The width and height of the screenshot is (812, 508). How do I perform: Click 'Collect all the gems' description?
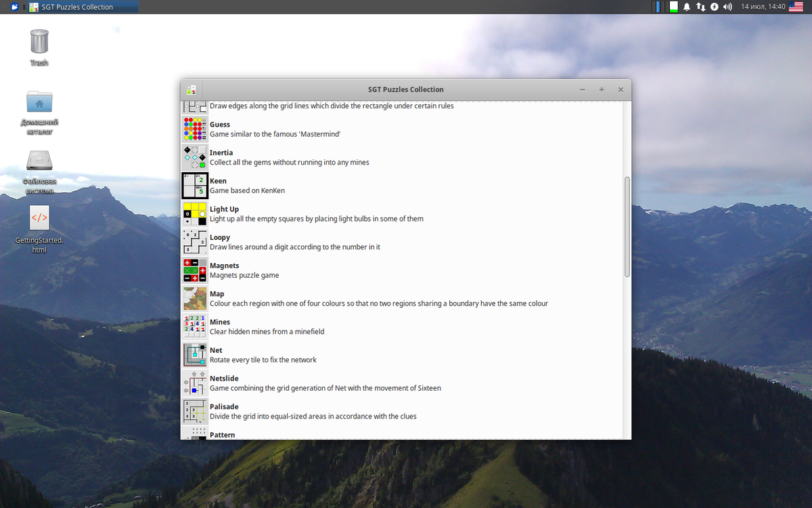click(x=290, y=163)
